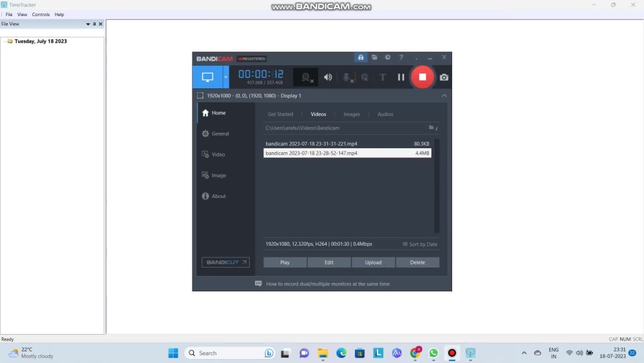Click the Delete button
This screenshot has height=363, width=644.
coord(418,262)
